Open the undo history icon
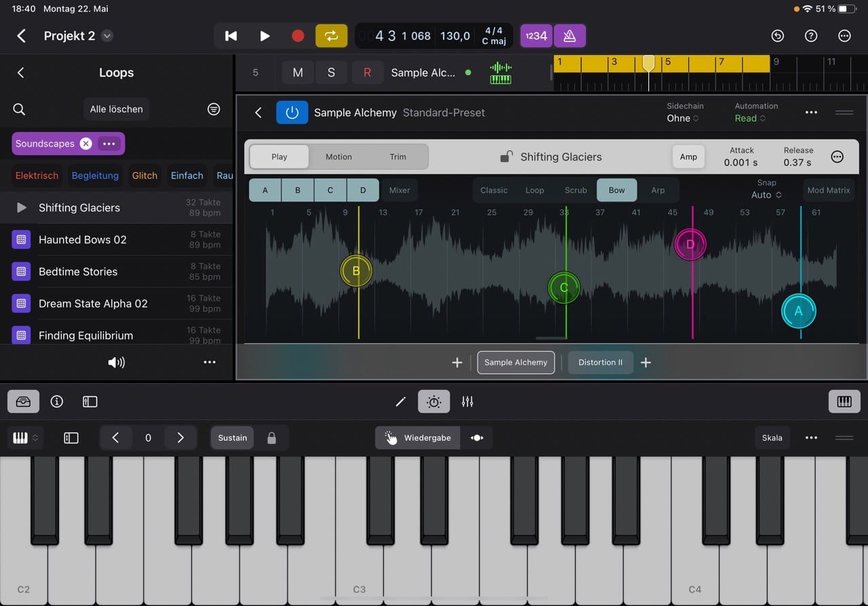Viewport: 868px width, 606px height. pyautogui.click(x=778, y=36)
